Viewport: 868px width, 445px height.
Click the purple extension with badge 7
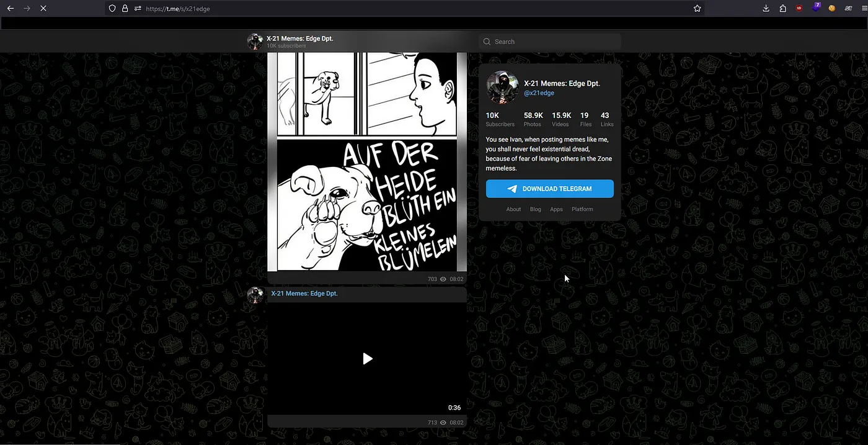pyautogui.click(x=817, y=7)
